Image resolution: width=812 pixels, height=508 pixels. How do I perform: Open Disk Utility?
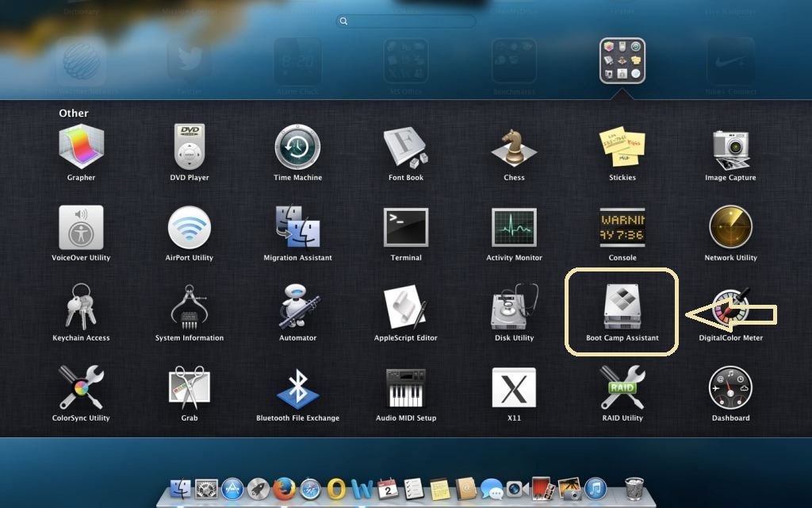click(x=514, y=307)
